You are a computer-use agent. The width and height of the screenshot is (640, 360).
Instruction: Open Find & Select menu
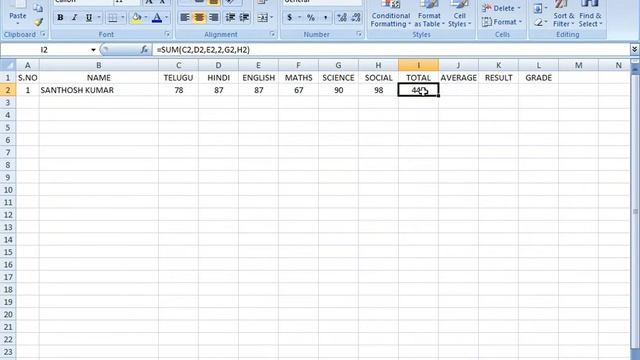pyautogui.click(x=590, y=15)
